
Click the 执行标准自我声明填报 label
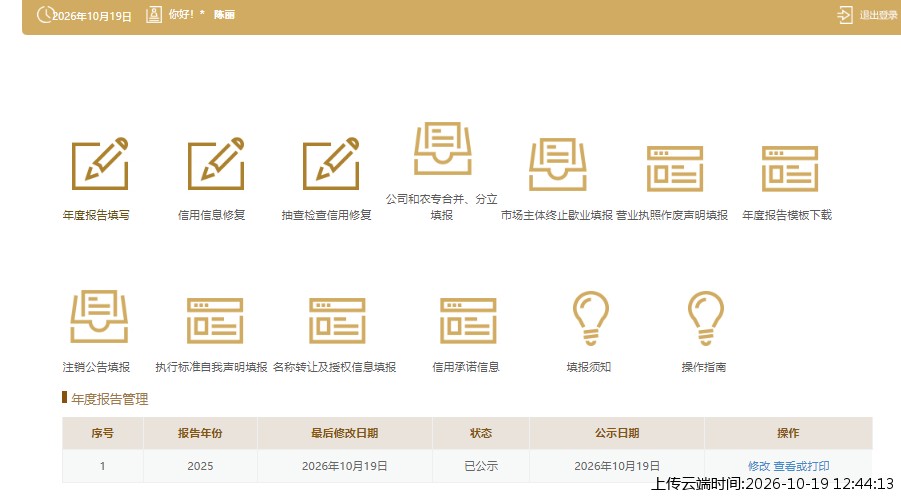(x=211, y=367)
